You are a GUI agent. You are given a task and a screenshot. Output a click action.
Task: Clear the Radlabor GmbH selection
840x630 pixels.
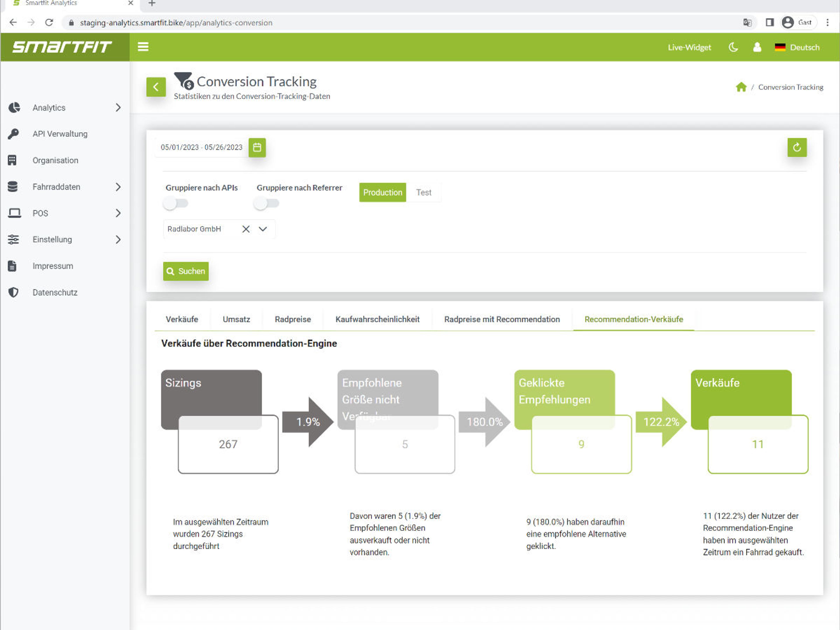pos(246,229)
